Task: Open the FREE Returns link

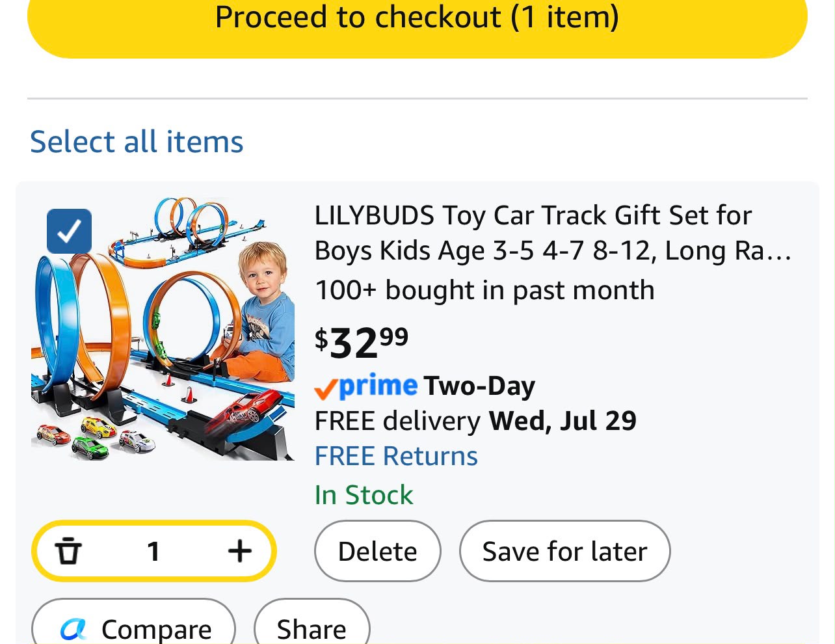Action: 396,456
